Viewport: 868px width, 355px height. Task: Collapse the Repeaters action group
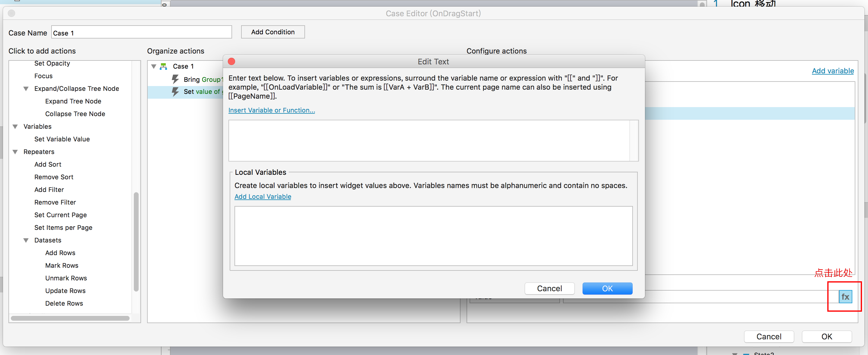[15, 152]
